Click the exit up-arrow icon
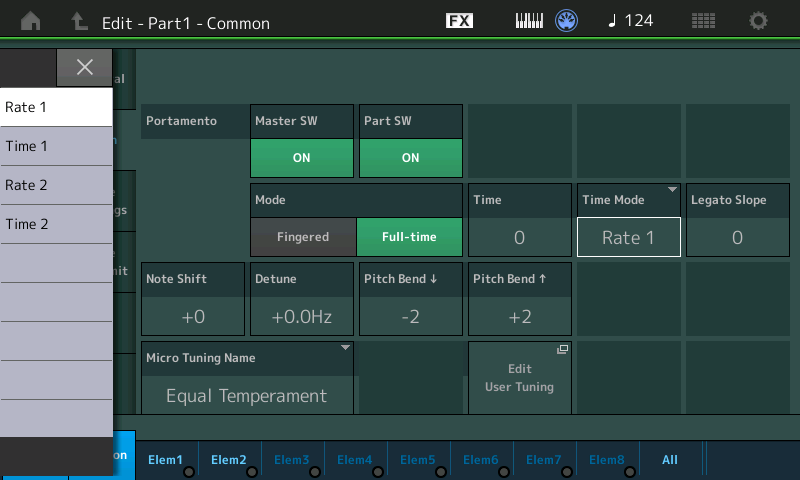Screen dimensions: 800x480 pos(79,20)
